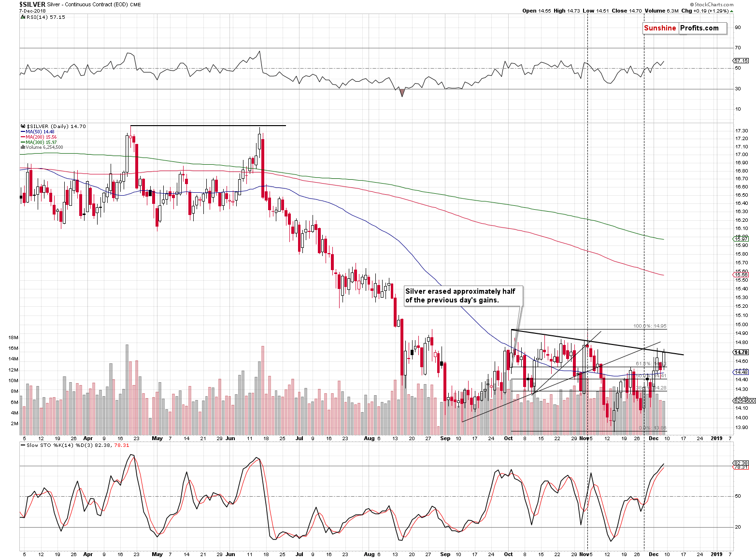This screenshot has width=756, height=559.
Task: Click the 90 level on the RSI scale
Action: tap(738, 28)
